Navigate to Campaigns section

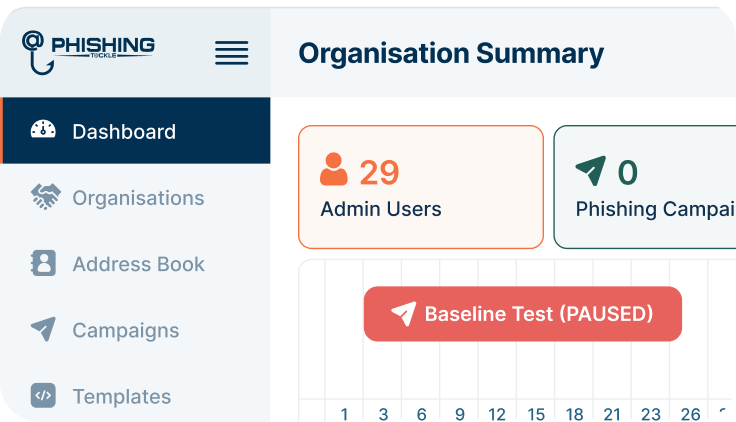point(135,330)
